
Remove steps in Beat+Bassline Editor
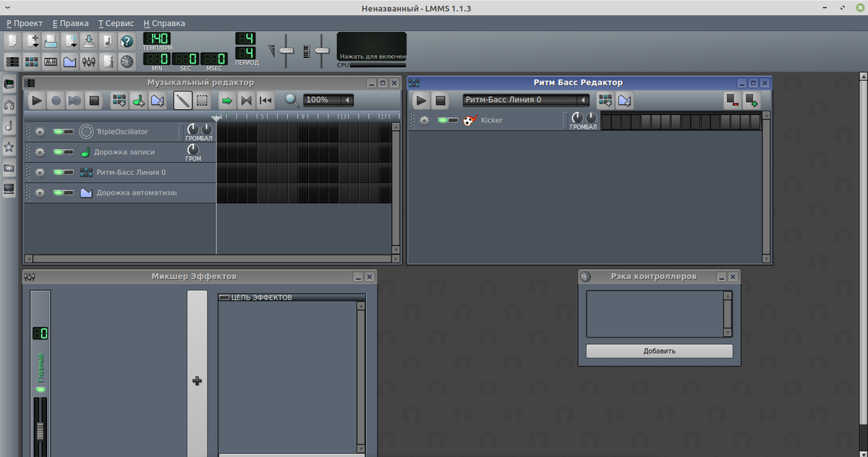click(x=732, y=101)
